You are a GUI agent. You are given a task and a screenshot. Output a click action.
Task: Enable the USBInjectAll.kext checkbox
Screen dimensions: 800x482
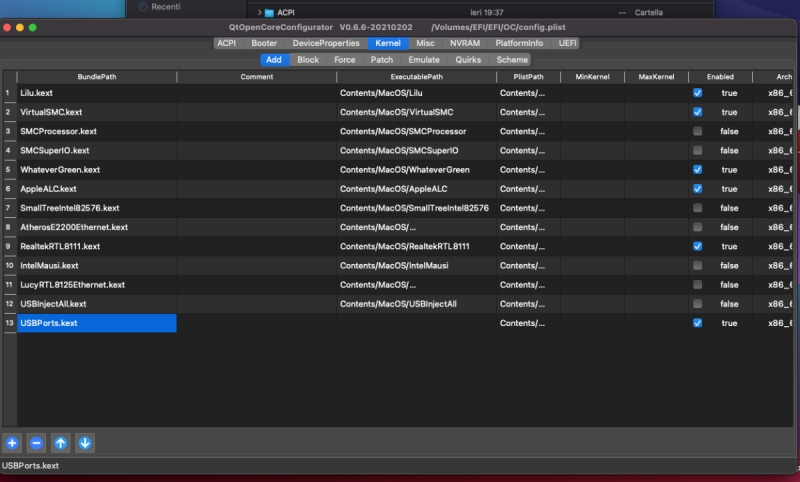point(697,303)
